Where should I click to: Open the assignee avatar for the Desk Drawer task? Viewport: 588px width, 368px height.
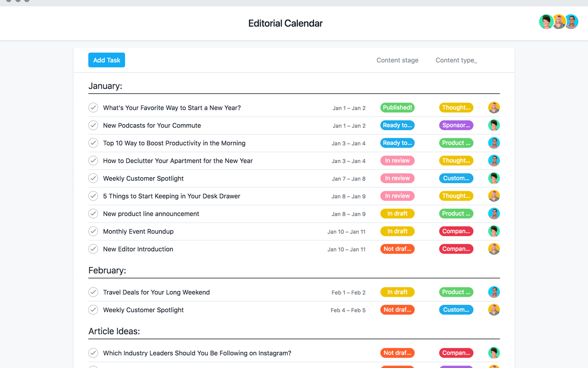[x=494, y=196]
